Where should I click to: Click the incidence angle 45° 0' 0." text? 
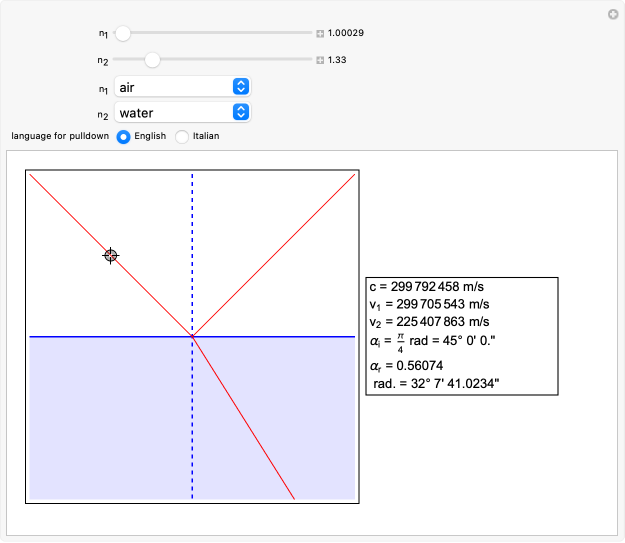point(469,341)
